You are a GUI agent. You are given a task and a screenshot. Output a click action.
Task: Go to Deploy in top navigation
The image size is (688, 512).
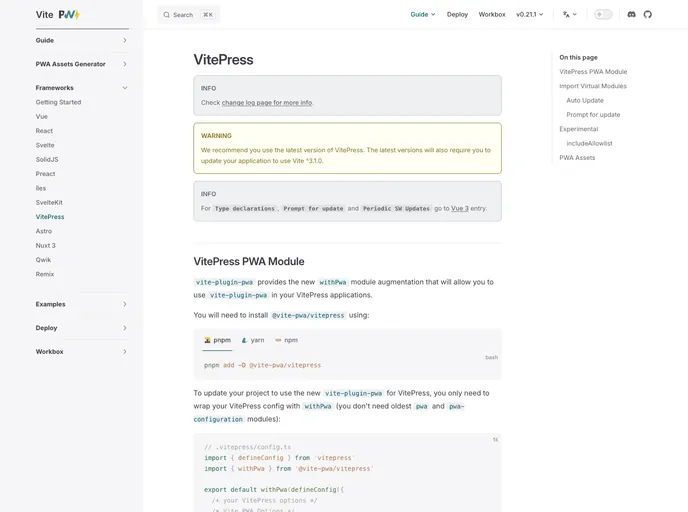[457, 14]
